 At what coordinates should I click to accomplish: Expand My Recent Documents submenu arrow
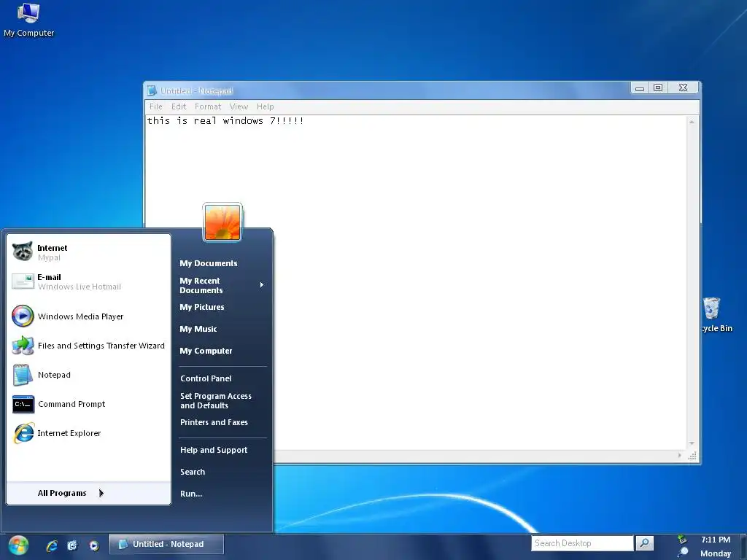262,285
